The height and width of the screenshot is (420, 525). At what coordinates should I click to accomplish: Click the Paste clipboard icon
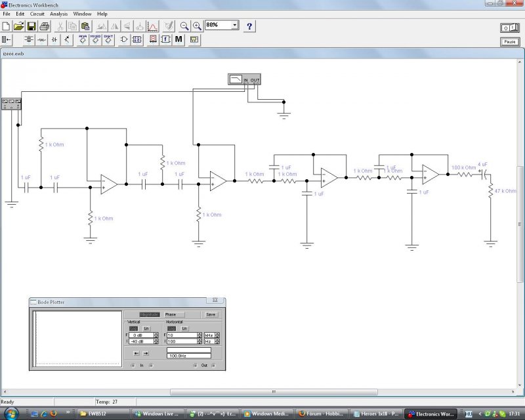click(x=85, y=26)
